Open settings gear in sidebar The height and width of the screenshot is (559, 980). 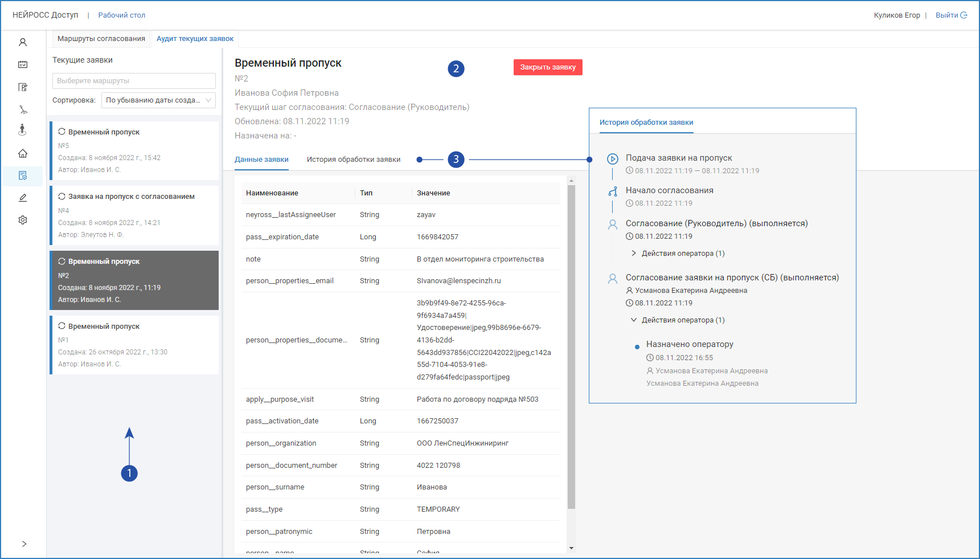coord(23,220)
